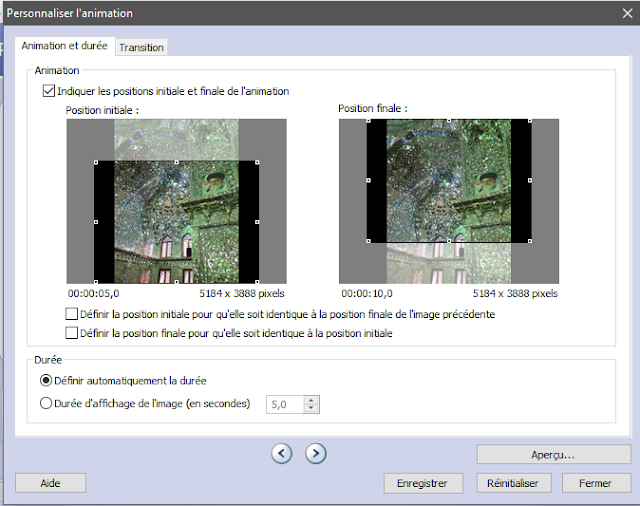Click left-middle handle of initial position frame

pyautogui.click(x=96, y=222)
